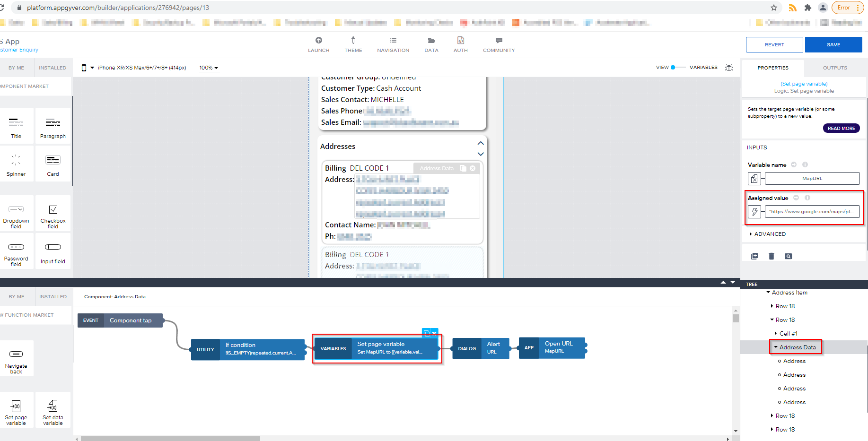
Task: Select the Title component icon
Action: pyautogui.click(x=16, y=122)
